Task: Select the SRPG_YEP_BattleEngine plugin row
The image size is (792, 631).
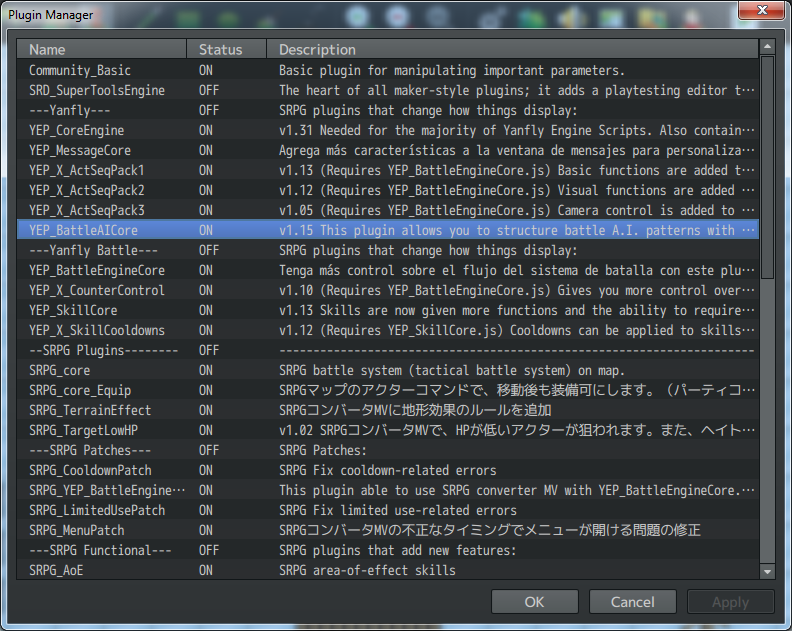Action: coord(388,491)
